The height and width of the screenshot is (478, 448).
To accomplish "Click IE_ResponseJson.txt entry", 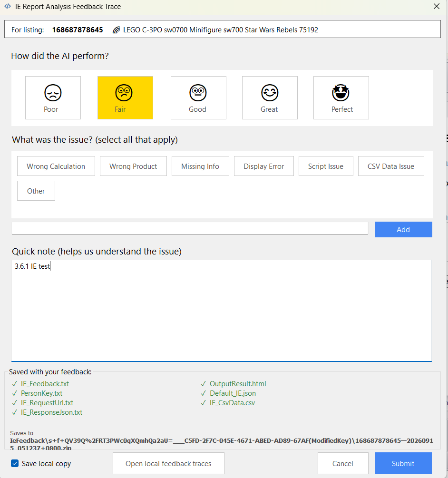I will 51,412.
